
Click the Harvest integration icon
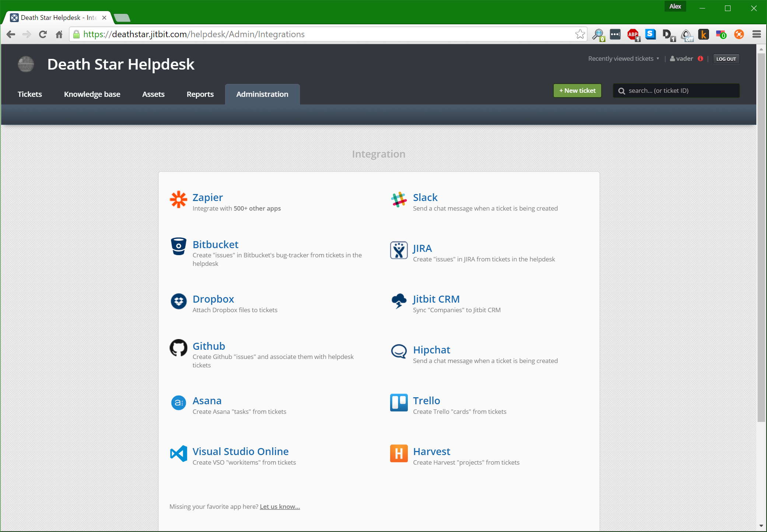pyautogui.click(x=397, y=455)
